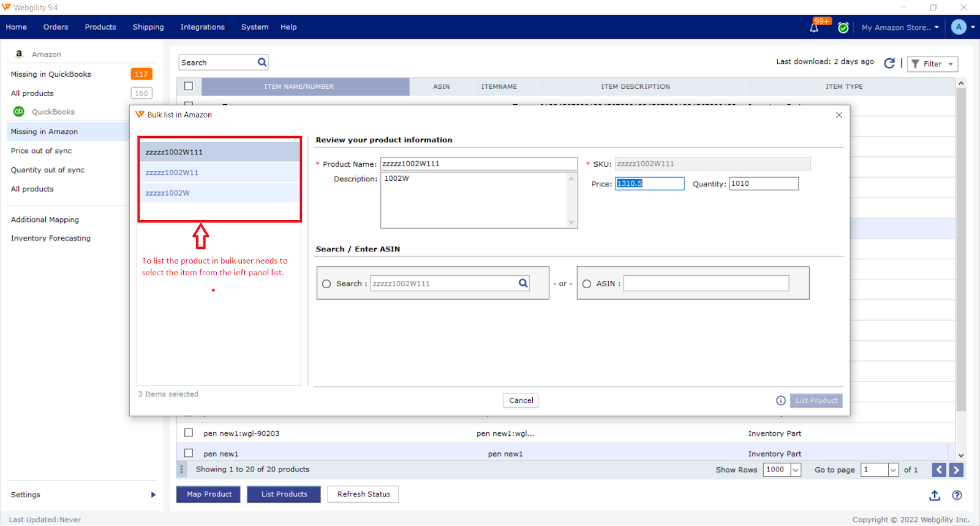Screen dimensions: 980x526
Task: Select Price out of sync
Action: pyautogui.click(x=41, y=151)
